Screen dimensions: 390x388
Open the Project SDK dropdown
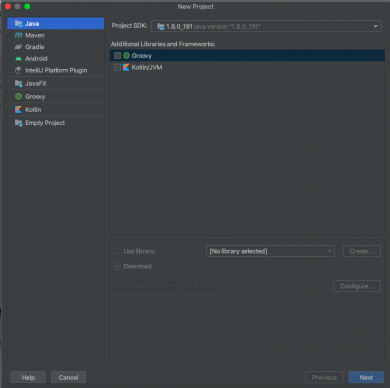[x=266, y=26]
